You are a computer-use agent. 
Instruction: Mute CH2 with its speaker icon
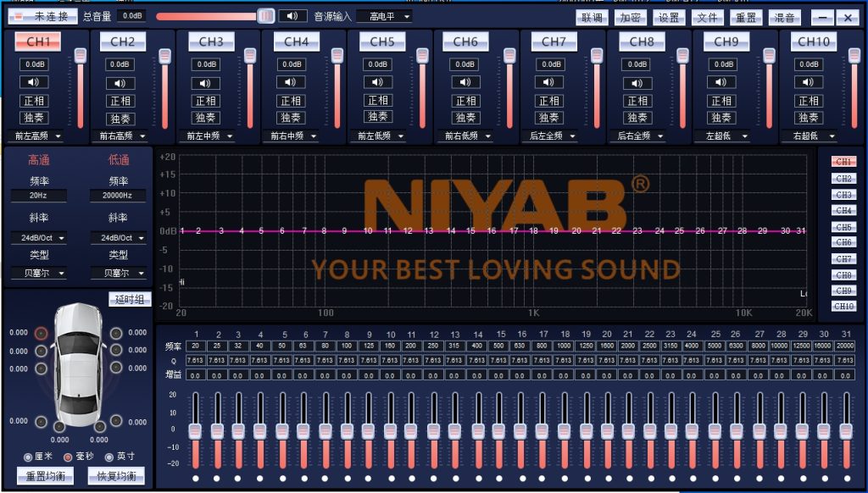[x=120, y=84]
